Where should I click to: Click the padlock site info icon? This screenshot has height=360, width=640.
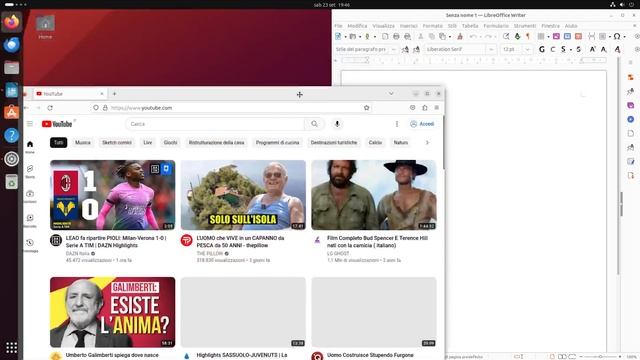pos(105,108)
